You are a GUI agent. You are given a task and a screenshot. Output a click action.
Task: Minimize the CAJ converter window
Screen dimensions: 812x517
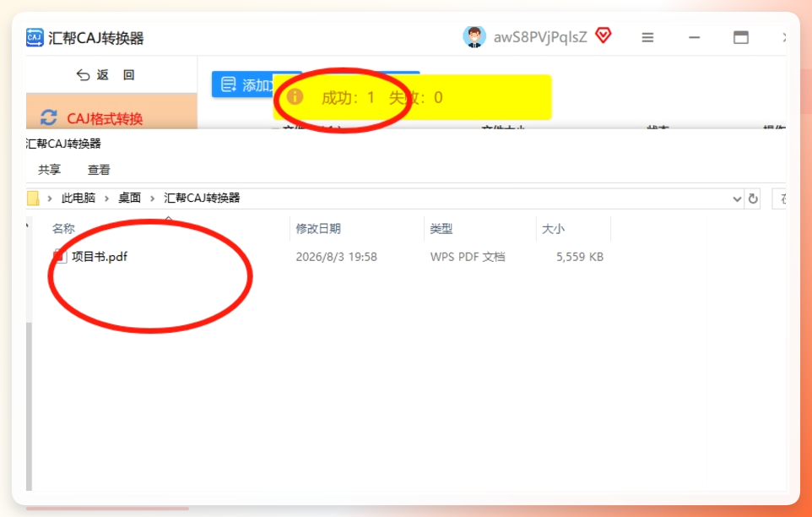tap(695, 37)
